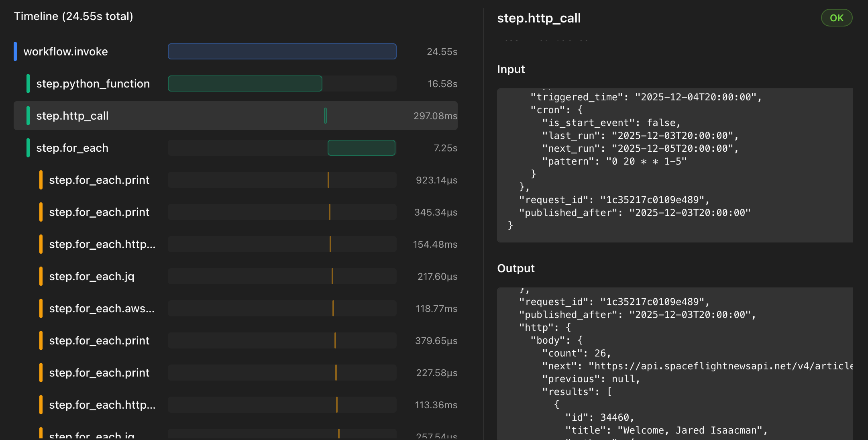Click the step.http_call span marker
Image resolution: width=868 pixels, height=440 pixels.
click(x=325, y=116)
